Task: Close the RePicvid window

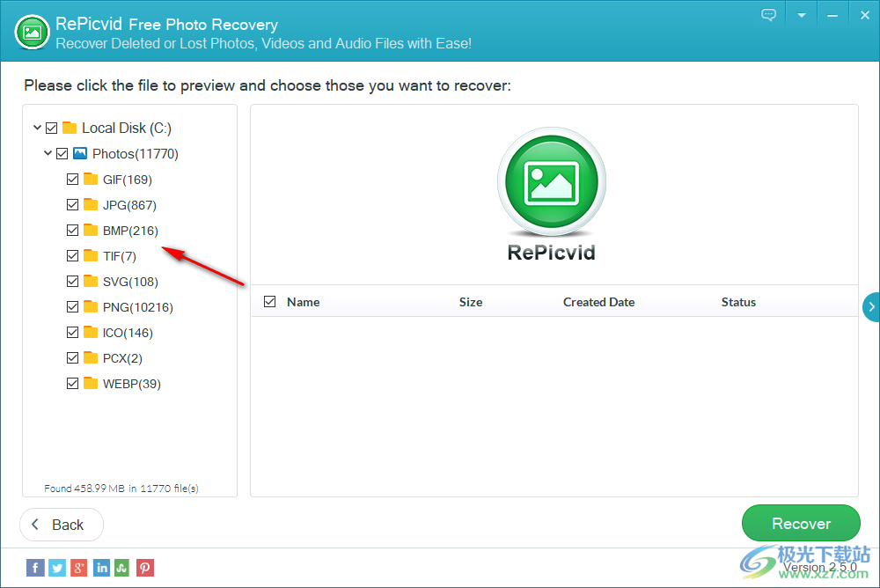Action: click(865, 16)
